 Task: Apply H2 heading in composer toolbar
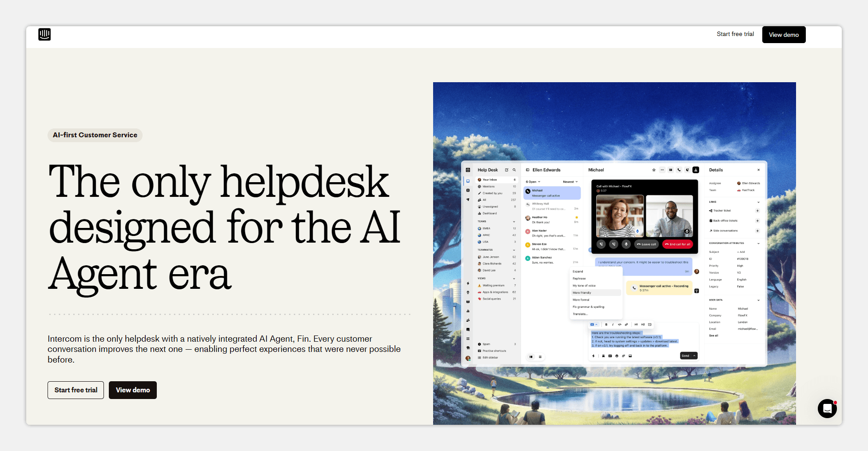tap(643, 324)
